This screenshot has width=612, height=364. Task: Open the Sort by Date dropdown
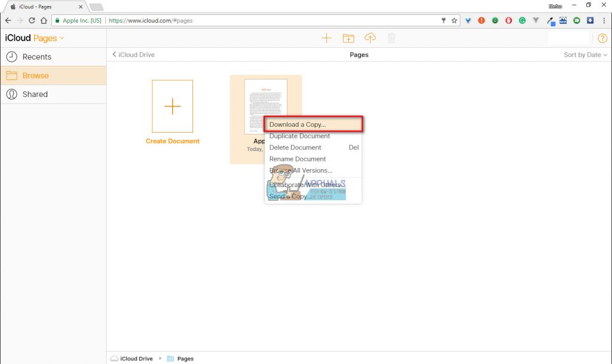point(585,54)
